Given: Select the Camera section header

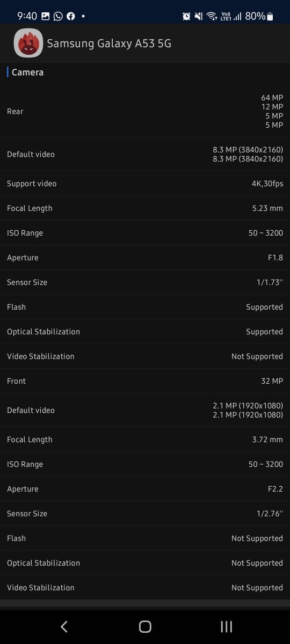Looking at the screenshot, I should pos(27,72).
